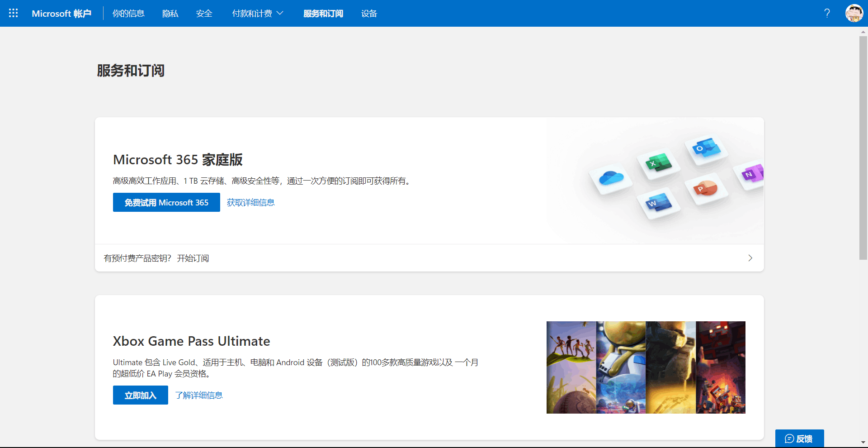Click 开始订阅 prepaid key link
The height and width of the screenshot is (448, 868).
(193, 258)
